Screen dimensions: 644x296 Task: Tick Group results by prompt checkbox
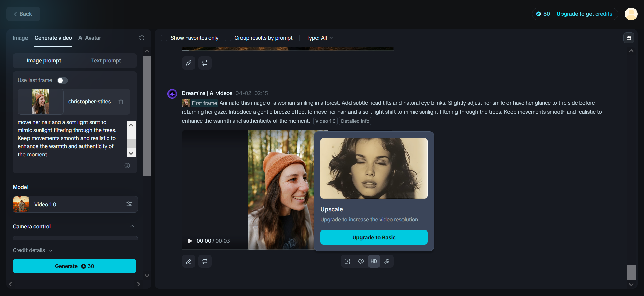(228, 38)
